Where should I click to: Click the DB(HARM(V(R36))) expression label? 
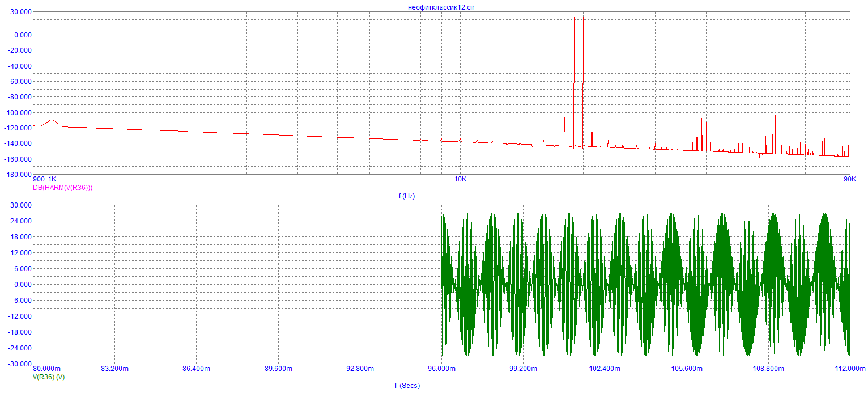(63, 187)
